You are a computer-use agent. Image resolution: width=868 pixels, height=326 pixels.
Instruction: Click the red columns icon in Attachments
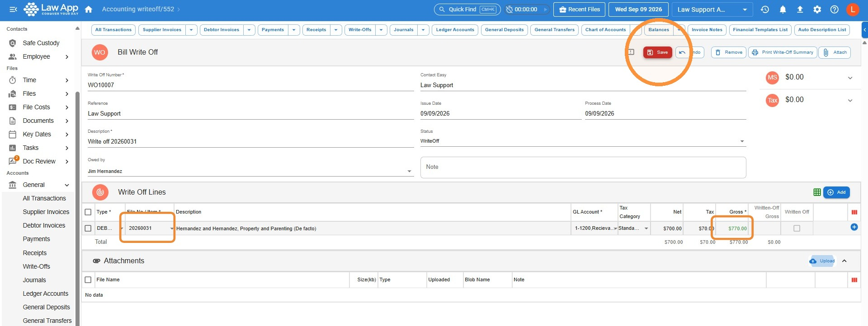[x=854, y=280]
